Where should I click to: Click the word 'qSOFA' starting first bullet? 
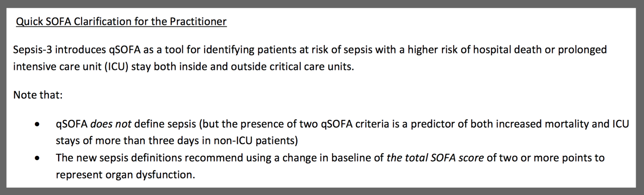tap(72, 124)
